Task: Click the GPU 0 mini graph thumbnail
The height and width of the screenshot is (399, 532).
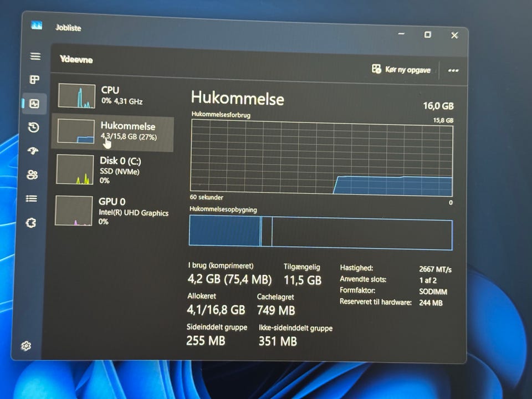Action: click(73, 211)
